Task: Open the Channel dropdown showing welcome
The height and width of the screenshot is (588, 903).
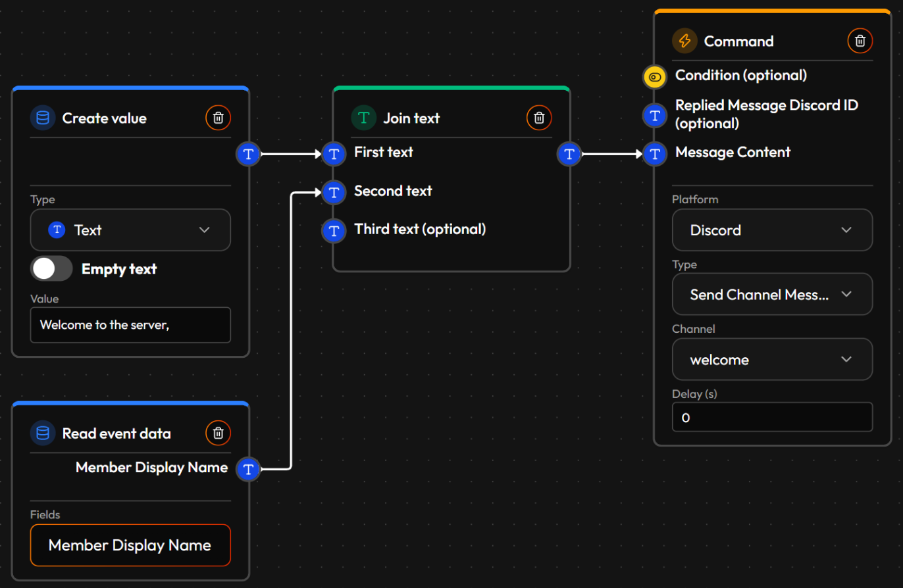Action: [772, 359]
